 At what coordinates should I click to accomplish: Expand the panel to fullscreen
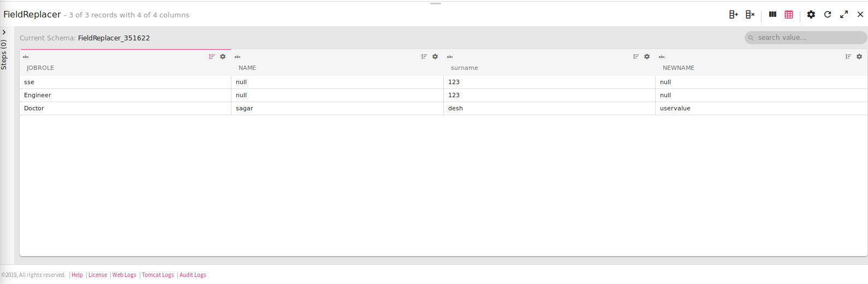844,15
